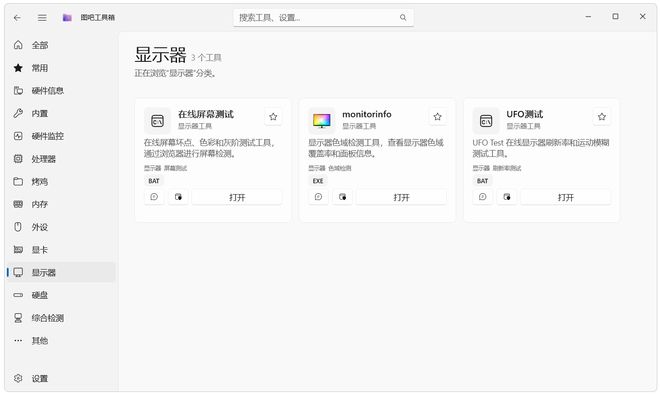Image resolution: width=660 pixels, height=396 pixels.
Task: Click the comment icon on UFO测试 card
Action: click(482, 197)
